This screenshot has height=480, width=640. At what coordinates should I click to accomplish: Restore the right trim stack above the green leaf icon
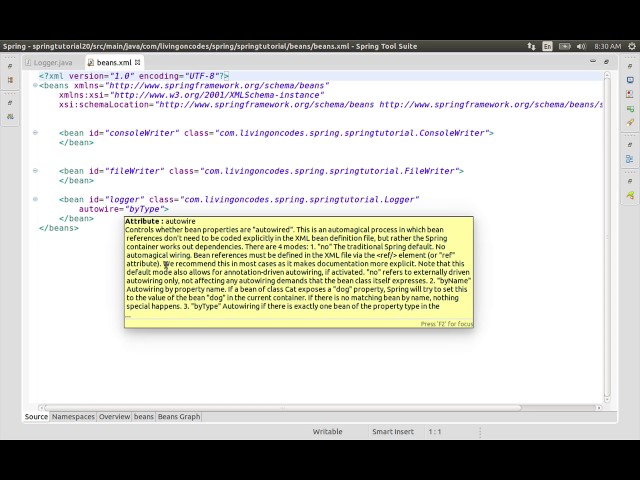[x=630, y=181]
